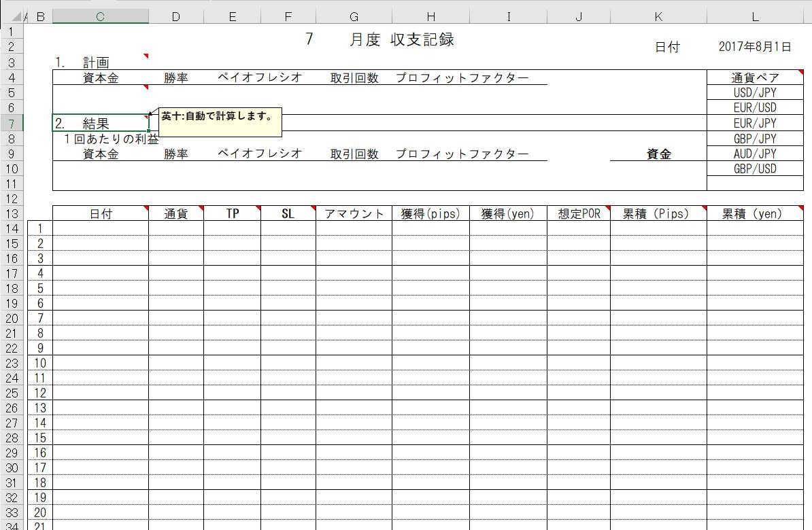This screenshot has width=812, height=530.
Task: Select column G header
Action: 354,17
